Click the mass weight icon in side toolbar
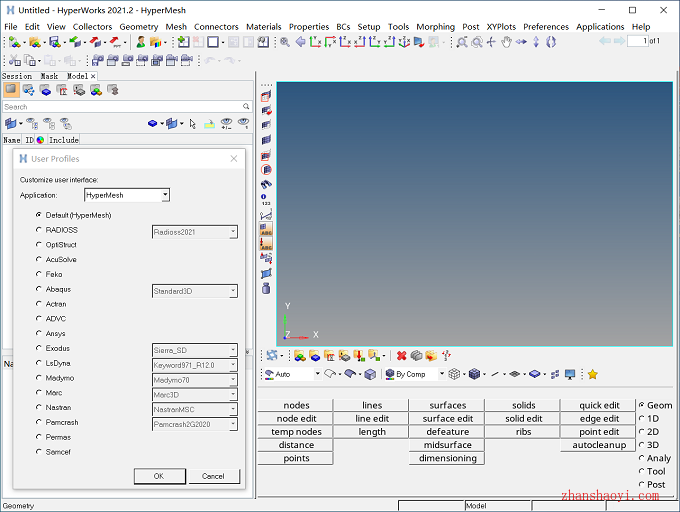 tap(266, 288)
